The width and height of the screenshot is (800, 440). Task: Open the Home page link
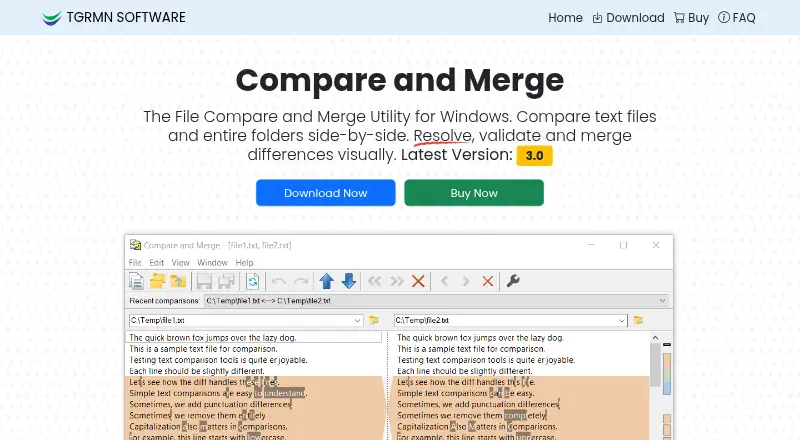click(565, 18)
